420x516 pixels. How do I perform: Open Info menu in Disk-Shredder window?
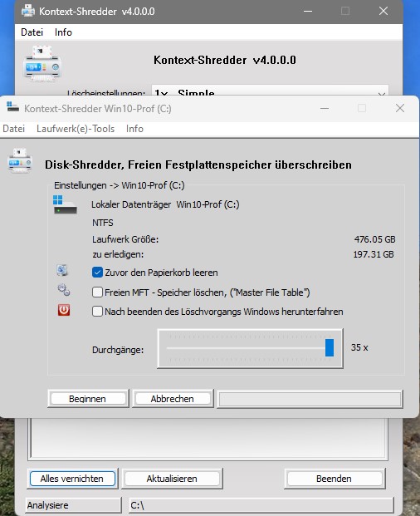tap(134, 129)
